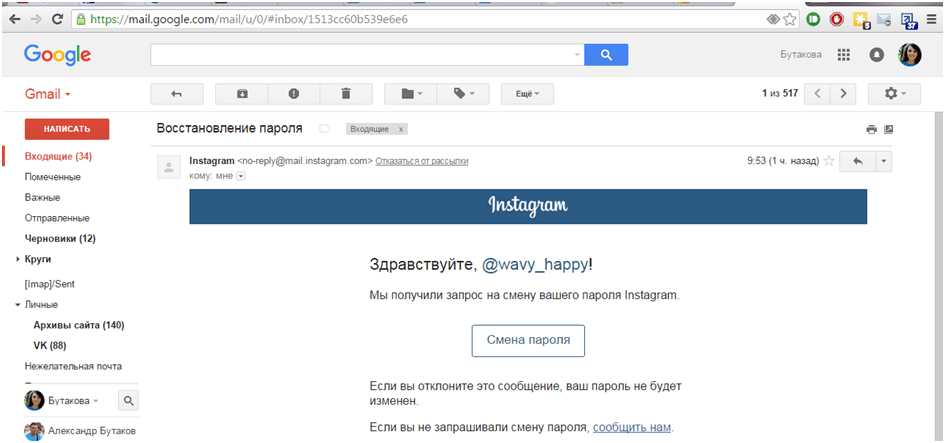The height and width of the screenshot is (443, 945).
Task: Follow the сообщить нам link
Action: tap(632, 427)
